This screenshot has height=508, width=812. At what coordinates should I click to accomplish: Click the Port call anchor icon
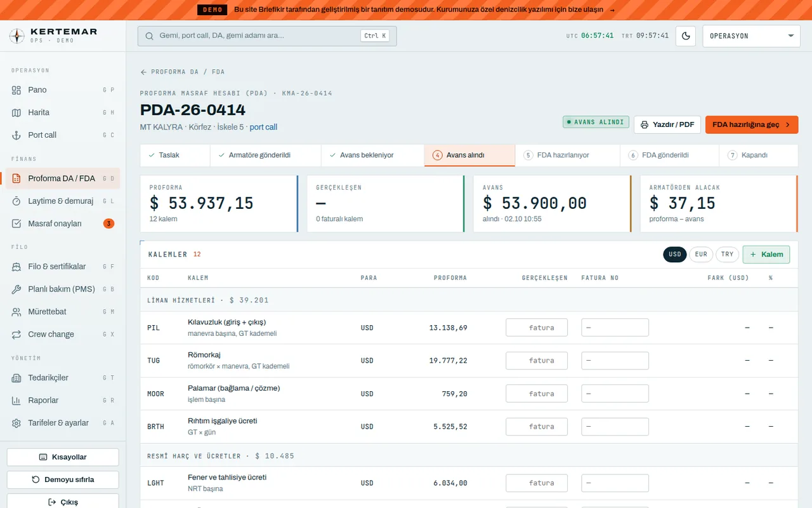(x=16, y=135)
